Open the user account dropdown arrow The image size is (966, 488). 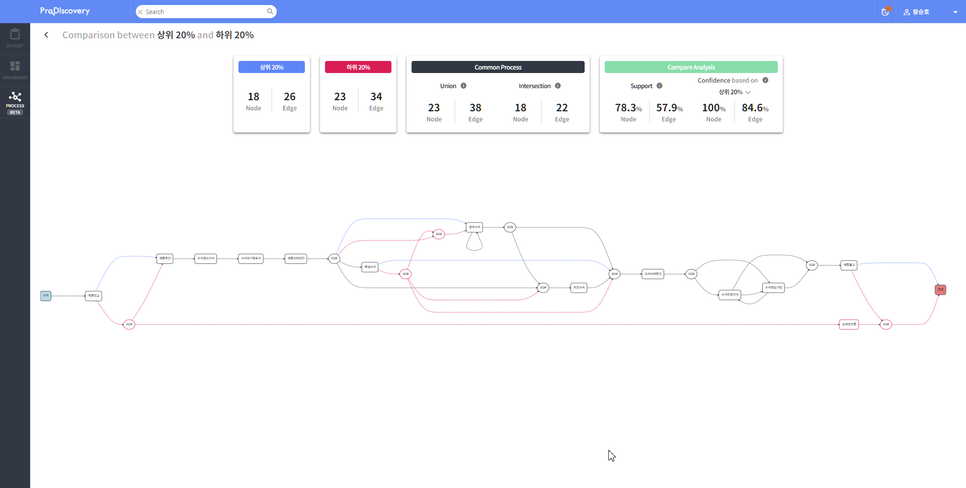pos(955,12)
